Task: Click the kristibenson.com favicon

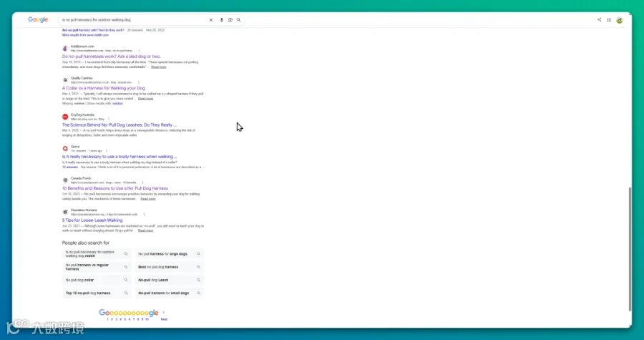Action: [65, 49]
